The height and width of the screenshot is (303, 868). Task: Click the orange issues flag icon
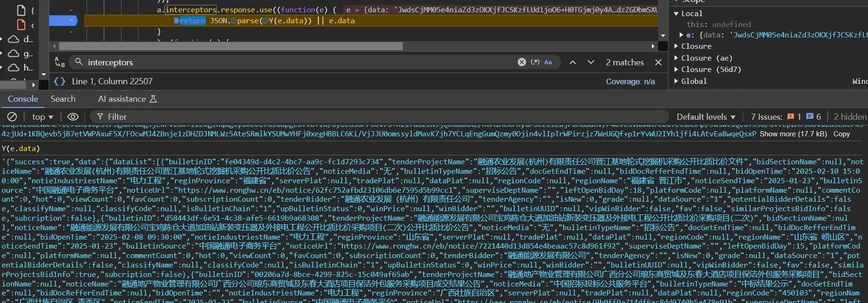(x=790, y=116)
